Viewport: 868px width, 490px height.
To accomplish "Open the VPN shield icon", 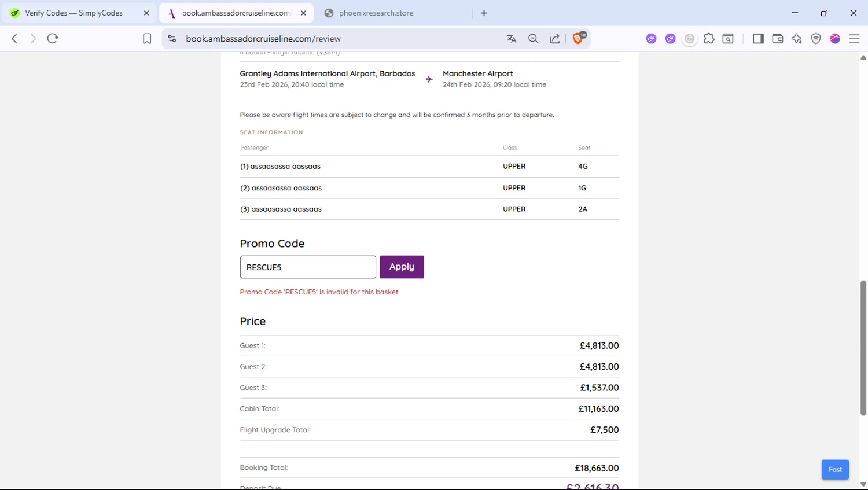I will click(816, 39).
